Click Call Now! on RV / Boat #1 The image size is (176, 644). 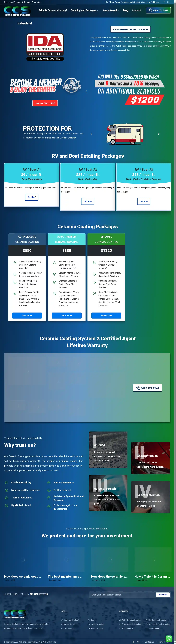pos(32,197)
